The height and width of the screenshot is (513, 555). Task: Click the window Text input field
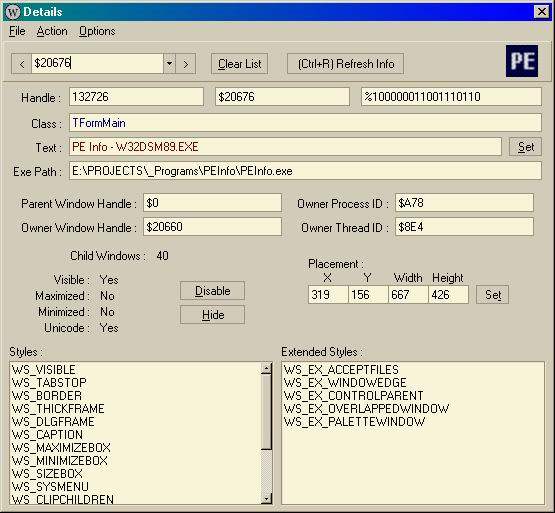(285, 147)
